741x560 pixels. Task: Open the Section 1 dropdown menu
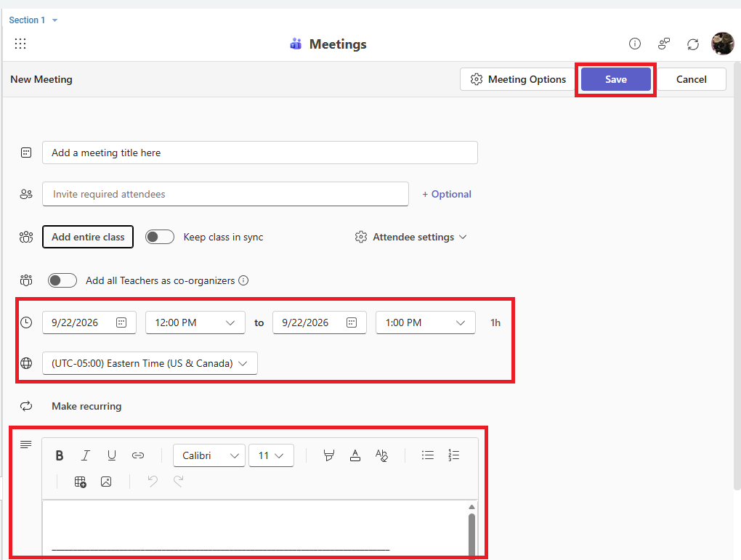[33, 20]
